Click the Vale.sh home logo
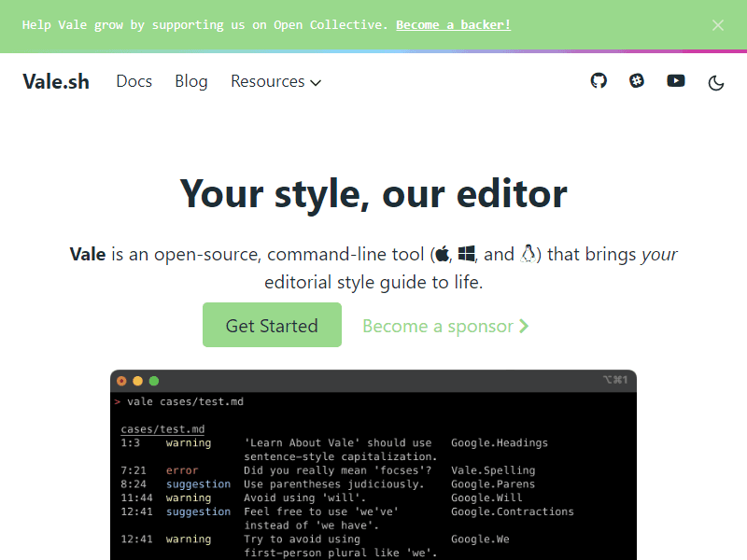Screen dimensions: 747x560 [x=56, y=81]
